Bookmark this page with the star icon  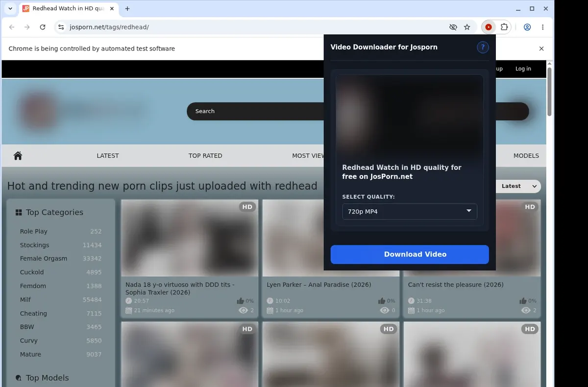(467, 27)
